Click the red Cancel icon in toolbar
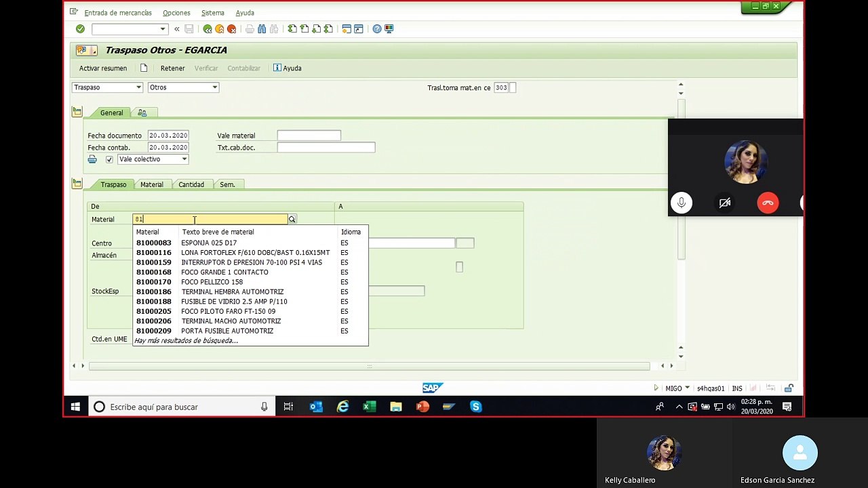This screenshot has width=868, height=488. pyautogui.click(x=231, y=29)
